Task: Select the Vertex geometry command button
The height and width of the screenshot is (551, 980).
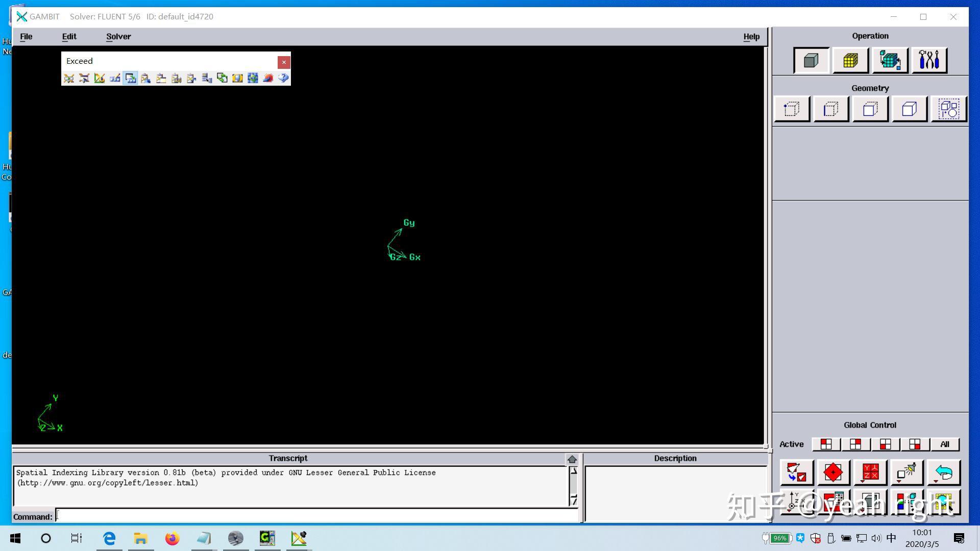Action: pyautogui.click(x=792, y=109)
